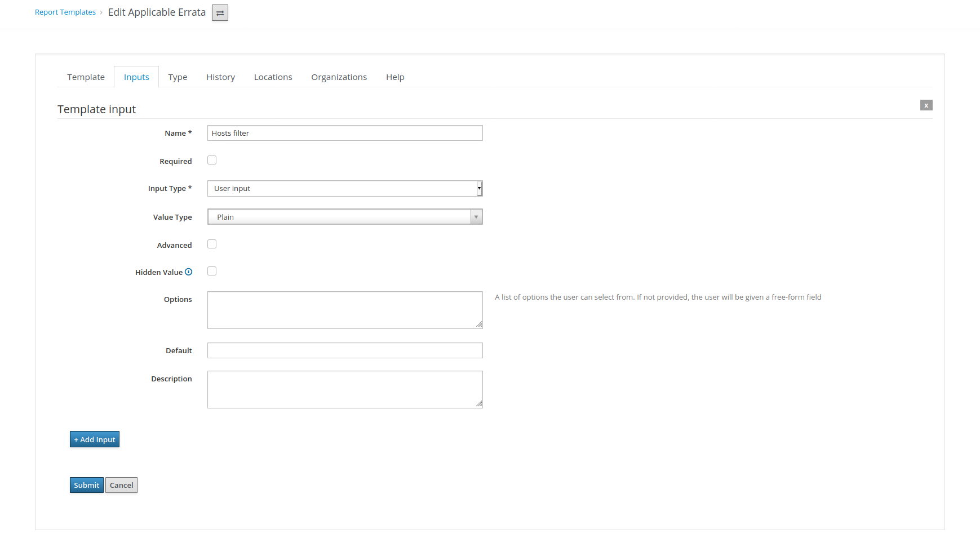The height and width of the screenshot is (538, 980).
Task: Focus the Name field with Hosts filter
Action: click(345, 133)
